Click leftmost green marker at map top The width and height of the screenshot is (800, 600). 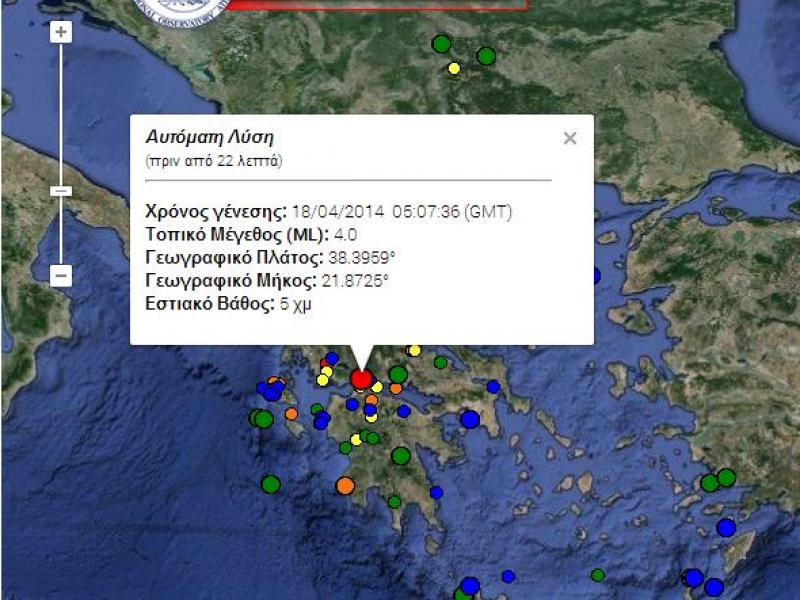(x=441, y=44)
